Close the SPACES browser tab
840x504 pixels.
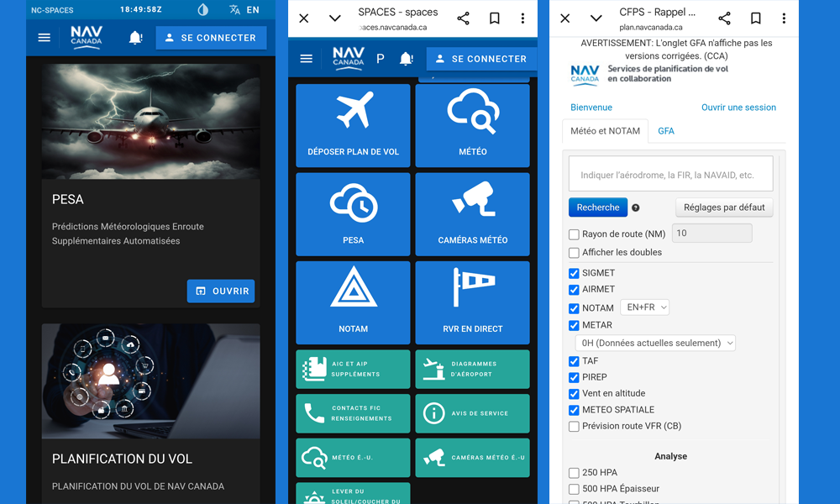tap(304, 18)
